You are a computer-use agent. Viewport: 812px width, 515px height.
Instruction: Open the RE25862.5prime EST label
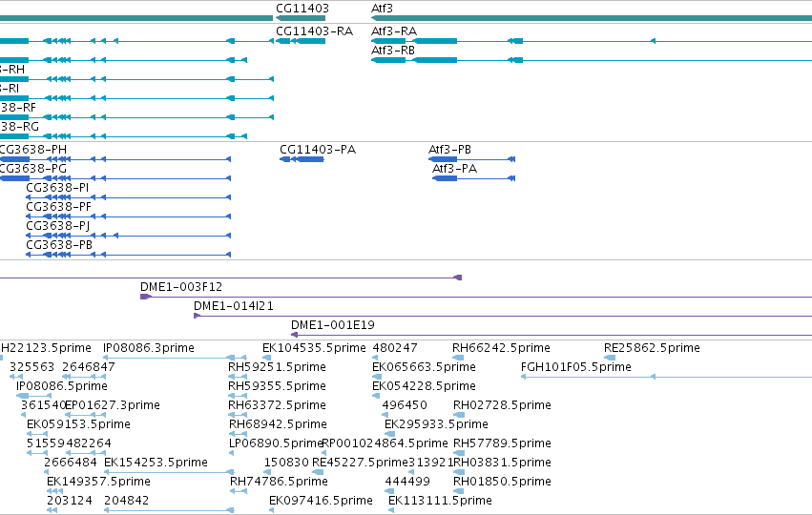[652, 348]
